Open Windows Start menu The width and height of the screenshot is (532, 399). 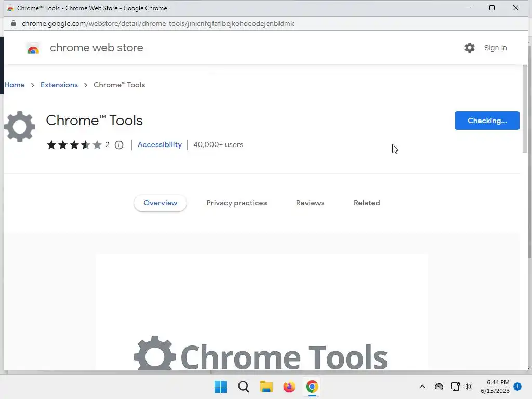click(x=220, y=387)
